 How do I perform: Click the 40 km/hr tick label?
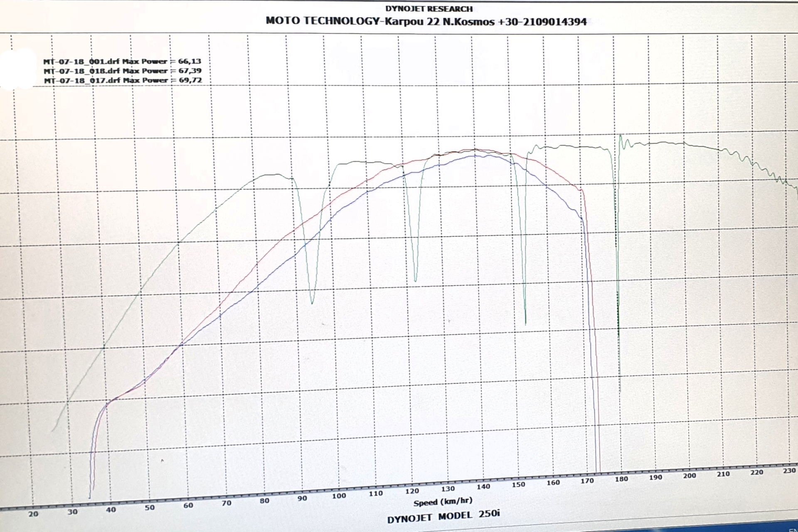(x=111, y=510)
